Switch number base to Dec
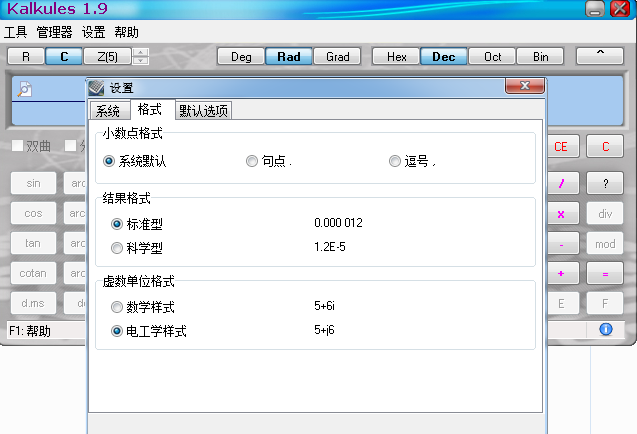 [444, 56]
